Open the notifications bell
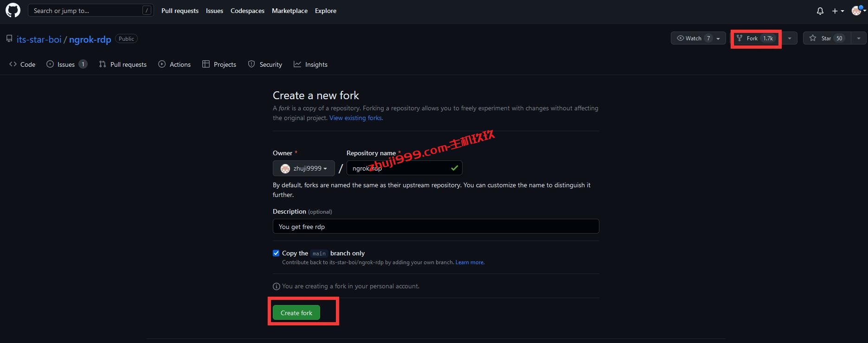The height and width of the screenshot is (343, 868). coord(820,11)
